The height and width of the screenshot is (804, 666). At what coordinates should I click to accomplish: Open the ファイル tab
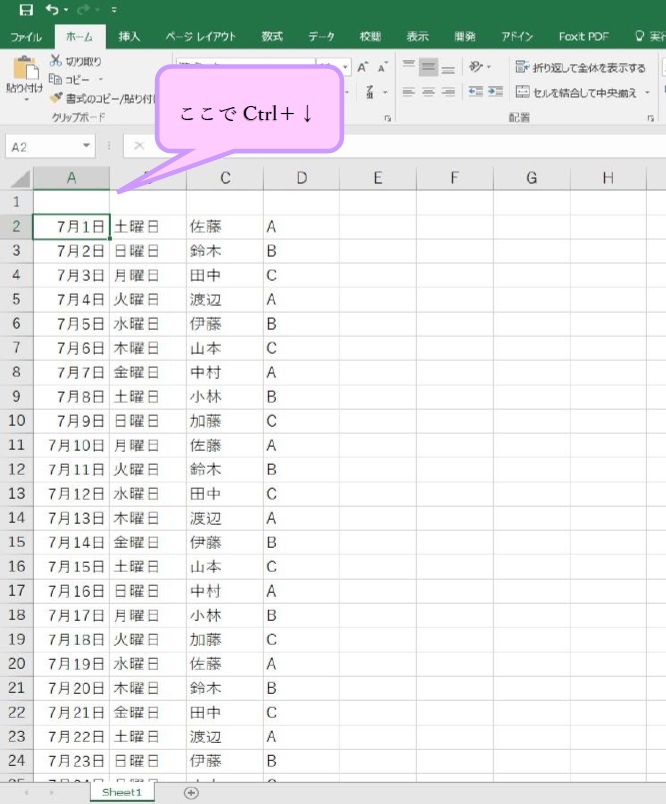(26, 37)
